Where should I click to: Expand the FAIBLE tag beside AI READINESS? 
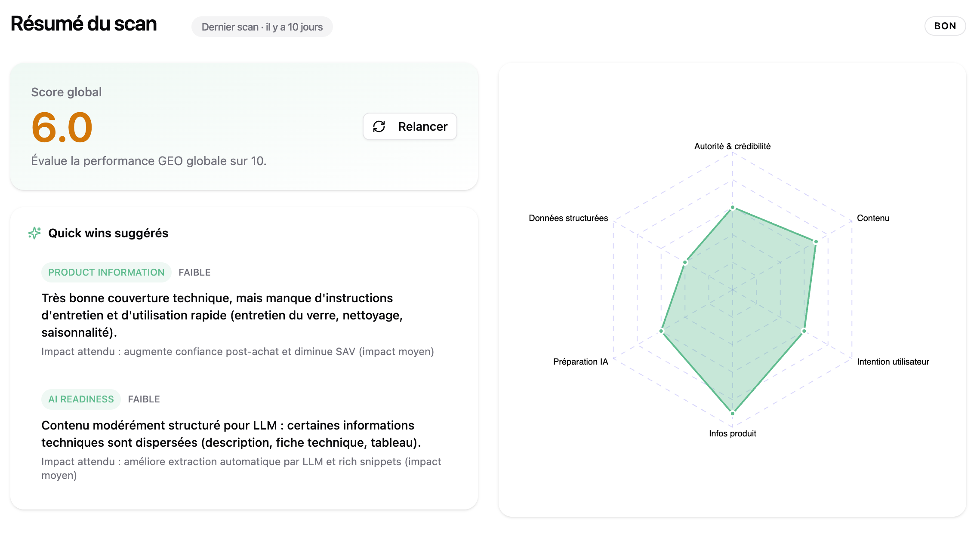click(144, 399)
